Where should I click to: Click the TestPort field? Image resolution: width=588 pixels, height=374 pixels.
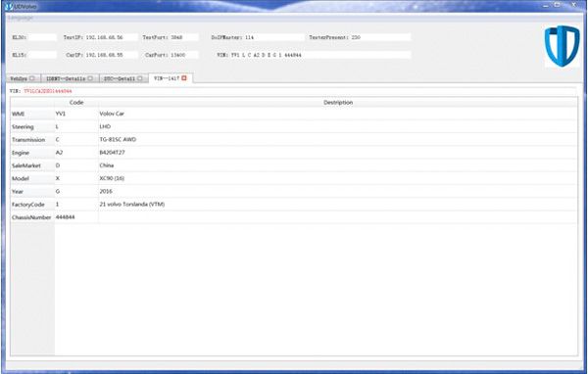pyautogui.click(x=184, y=37)
